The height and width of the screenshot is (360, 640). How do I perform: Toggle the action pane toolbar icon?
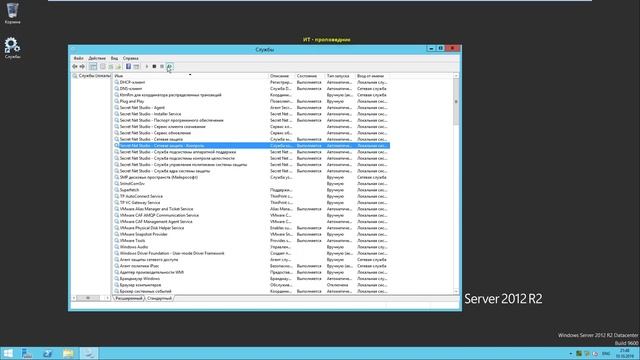click(x=136, y=67)
